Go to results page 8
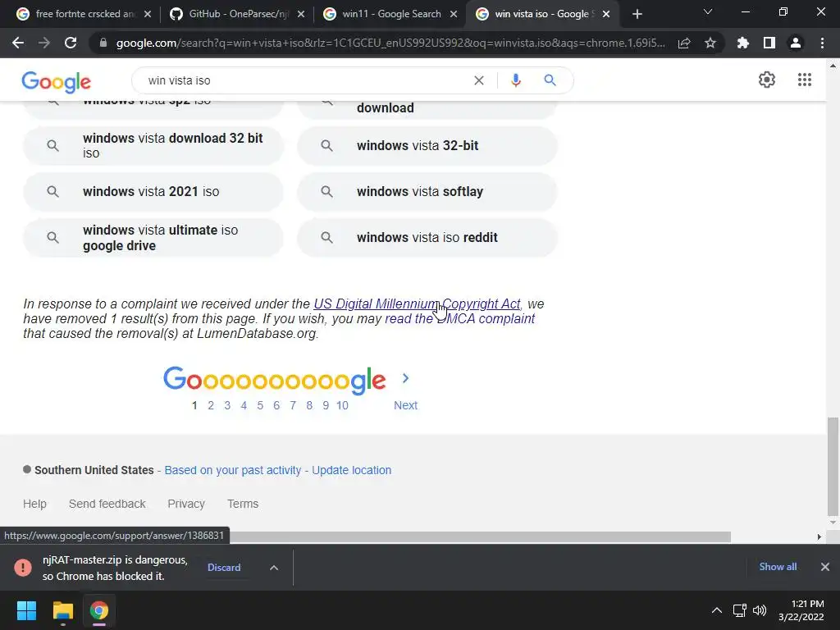 tap(309, 405)
